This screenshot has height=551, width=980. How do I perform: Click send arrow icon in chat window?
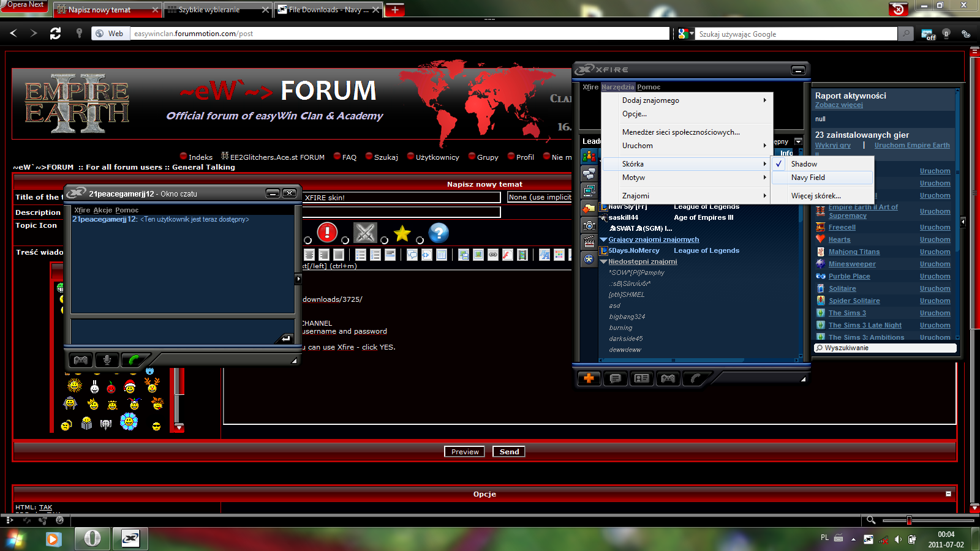[x=286, y=338]
